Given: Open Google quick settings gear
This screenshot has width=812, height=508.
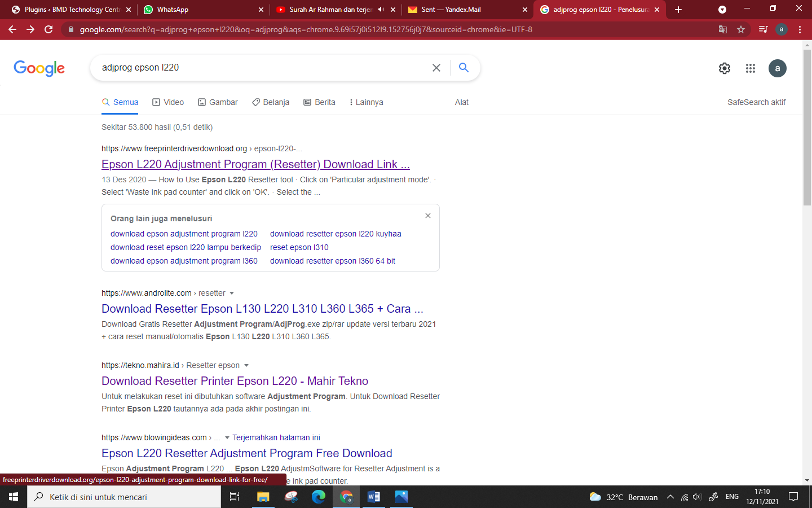Looking at the screenshot, I should tap(725, 68).
